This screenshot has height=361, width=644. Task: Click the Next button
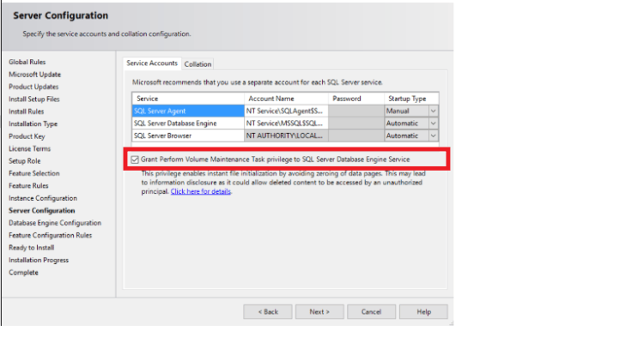[319, 312]
